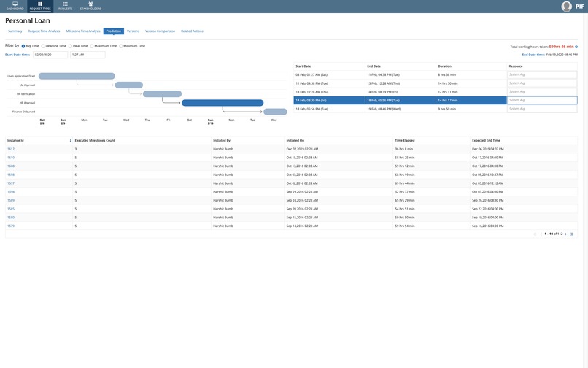
Task: Switch to the Version Comparison tab
Action: point(160,31)
